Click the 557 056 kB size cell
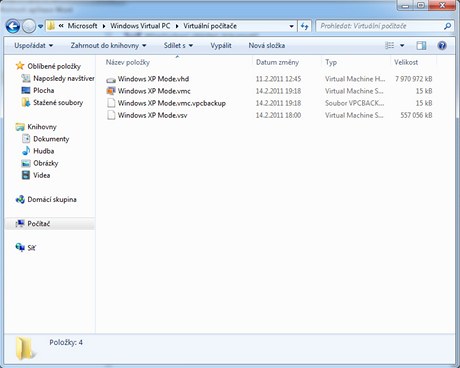This screenshot has width=460, height=368. [x=416, y=115]
